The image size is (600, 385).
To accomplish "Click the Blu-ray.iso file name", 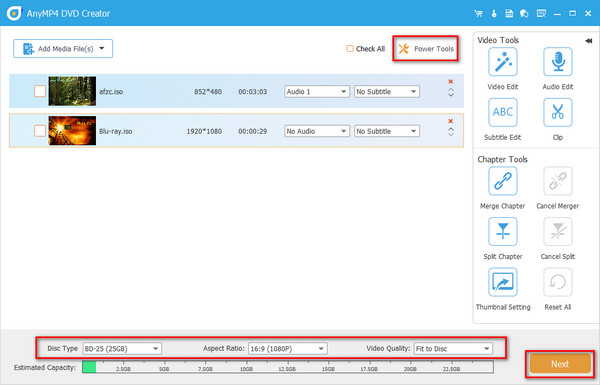I will 116,131.
